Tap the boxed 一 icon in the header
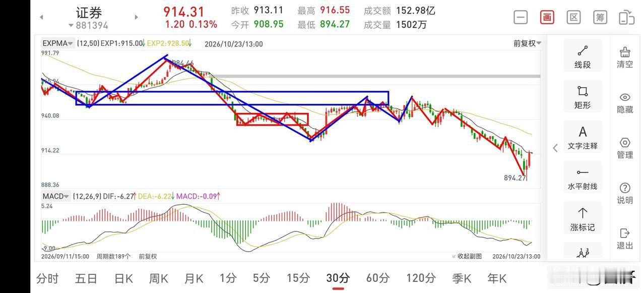 pyautogui.click(x=521, y=17)
